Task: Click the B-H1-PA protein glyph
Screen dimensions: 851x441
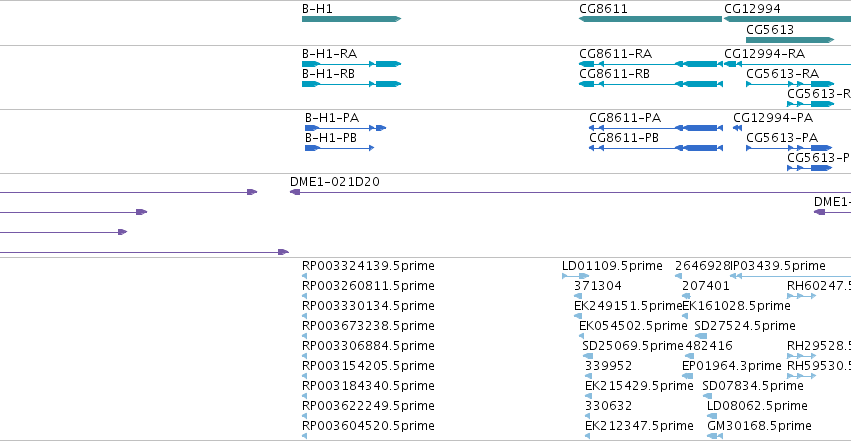Action: click(345, 128)
